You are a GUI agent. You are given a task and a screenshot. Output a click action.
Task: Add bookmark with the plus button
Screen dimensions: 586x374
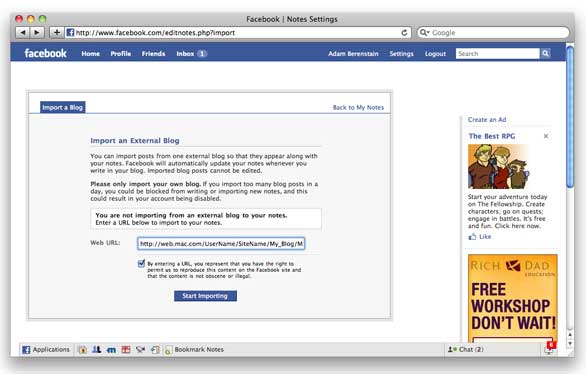tap(57, 33)
